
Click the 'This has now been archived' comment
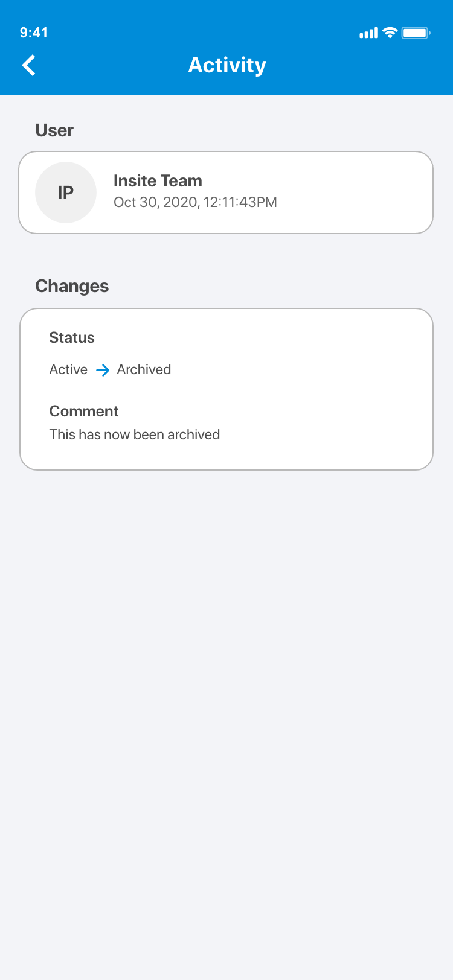135,434
